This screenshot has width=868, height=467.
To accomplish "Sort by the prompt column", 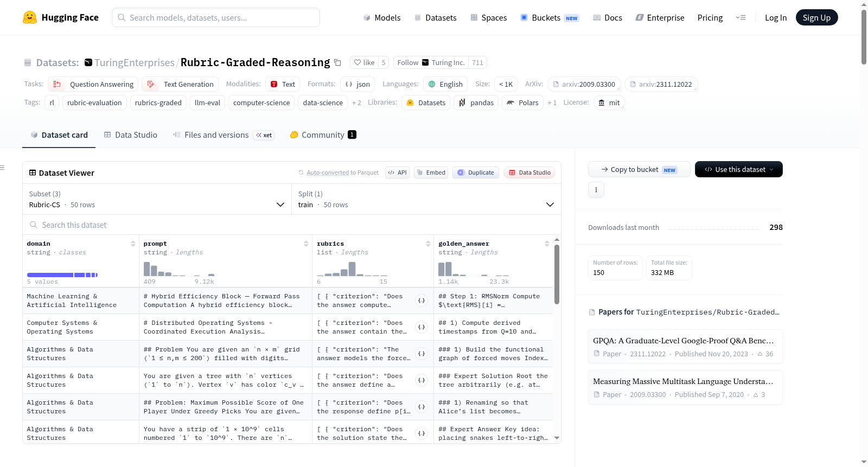I will [306, 244].
